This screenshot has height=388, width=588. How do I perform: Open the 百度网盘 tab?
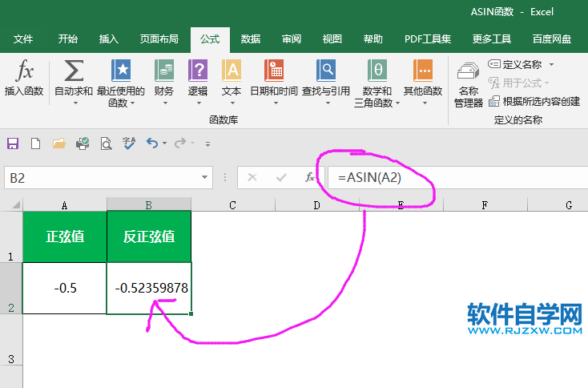552,39
